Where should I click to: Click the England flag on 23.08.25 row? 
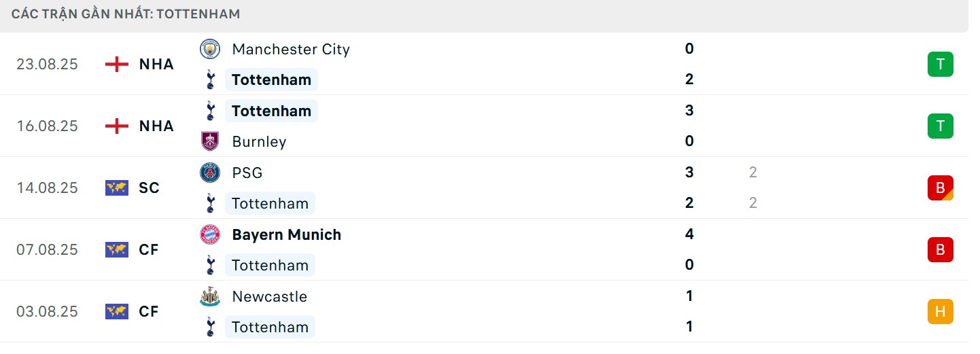tap(117, 64)
